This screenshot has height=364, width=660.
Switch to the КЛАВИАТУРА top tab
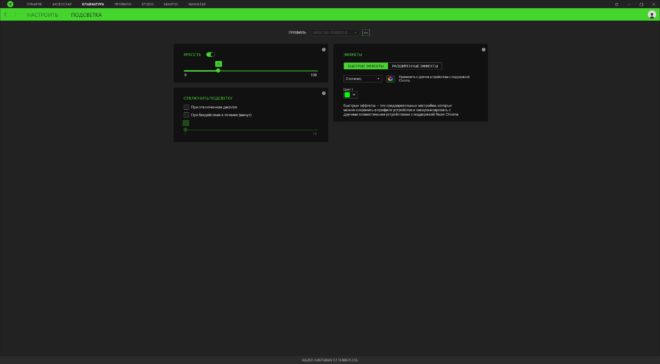pos(93,4)
